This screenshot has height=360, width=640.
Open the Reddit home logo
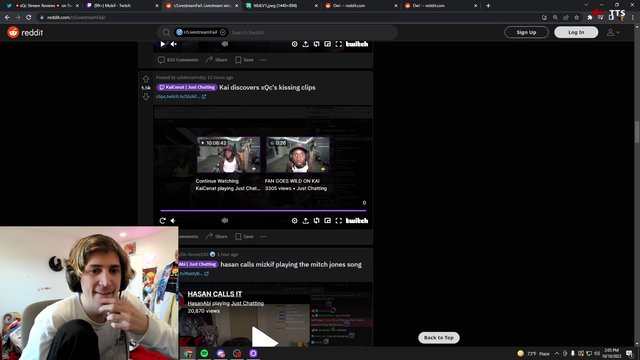tap(25, 32)
